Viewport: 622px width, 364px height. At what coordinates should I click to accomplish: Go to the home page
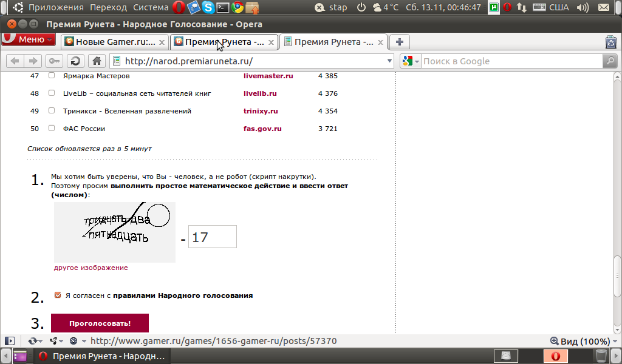97,61
